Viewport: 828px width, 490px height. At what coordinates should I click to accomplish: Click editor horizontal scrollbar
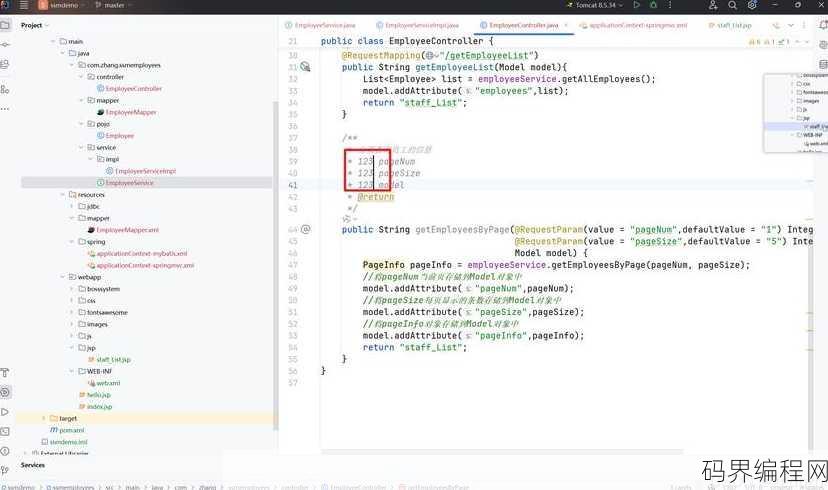pos(502,452)
